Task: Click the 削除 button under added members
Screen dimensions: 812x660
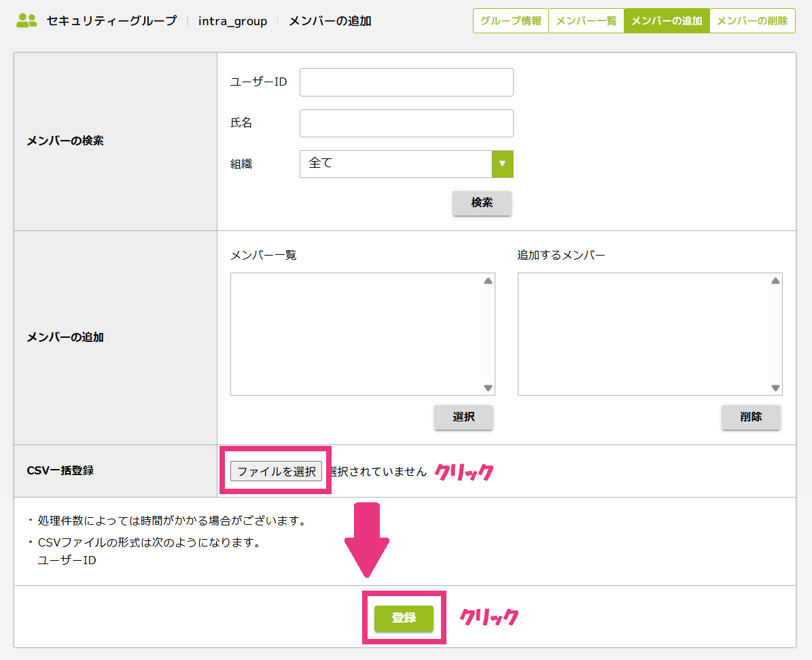Action: tap(751, 417)
